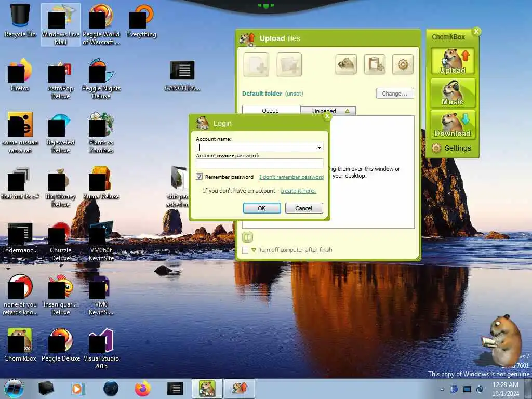Select the ChomikBox desktop icon

tap(20, 345)
